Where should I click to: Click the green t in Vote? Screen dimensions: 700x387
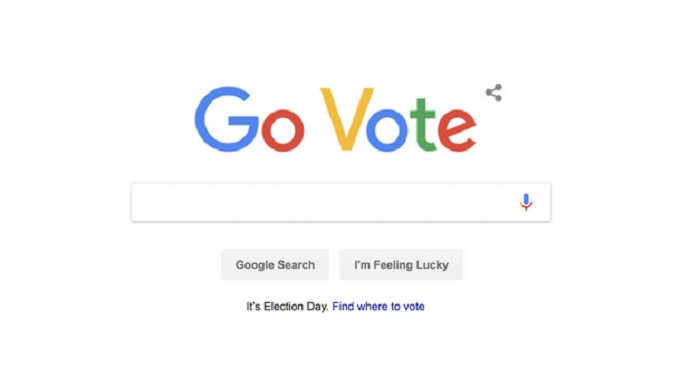[x=423, y=125]
